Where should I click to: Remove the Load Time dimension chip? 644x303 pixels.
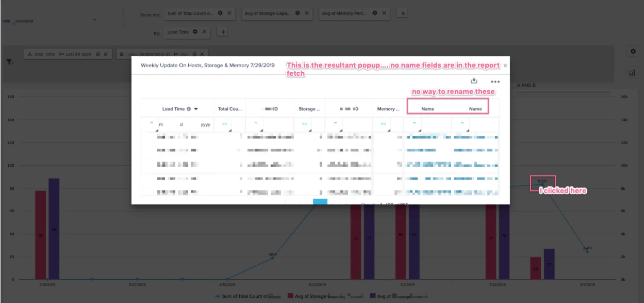point(204,32)
